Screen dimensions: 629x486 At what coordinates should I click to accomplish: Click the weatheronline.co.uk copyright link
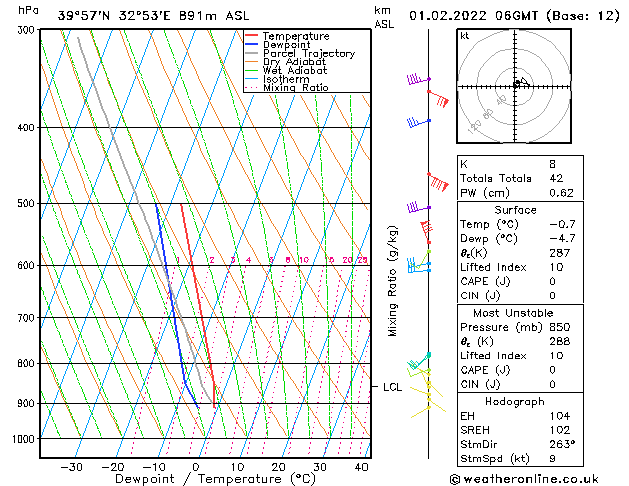[524, 479]
